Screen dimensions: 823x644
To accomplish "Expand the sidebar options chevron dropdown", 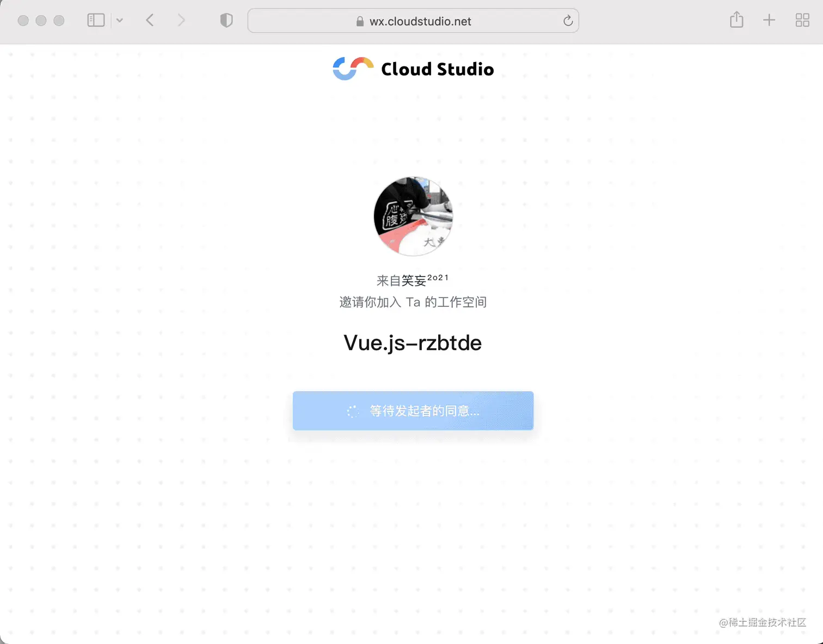I will [x=120, y=21].
